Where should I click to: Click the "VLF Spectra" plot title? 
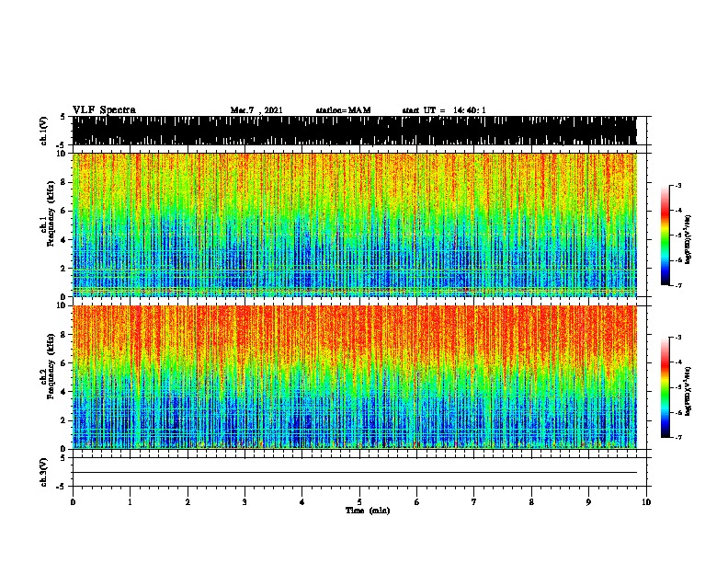point(104,109)
